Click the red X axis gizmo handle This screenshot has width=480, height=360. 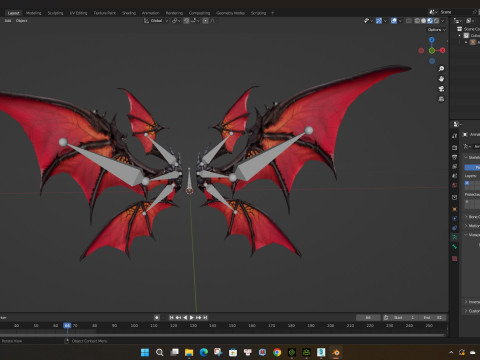443,50
